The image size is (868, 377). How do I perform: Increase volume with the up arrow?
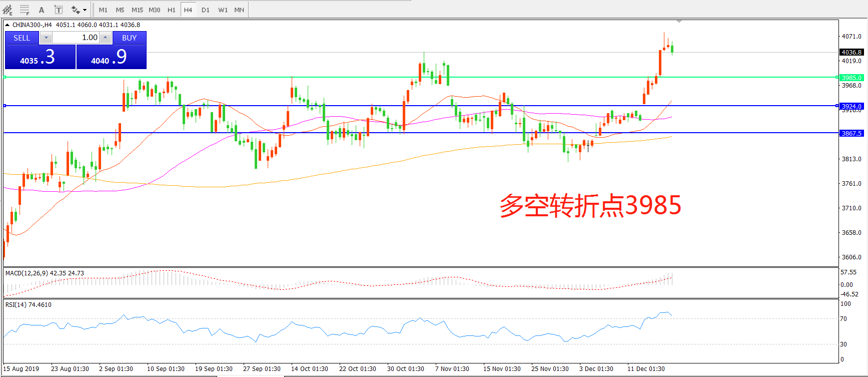pyautogui.click(x=106, y=38)
